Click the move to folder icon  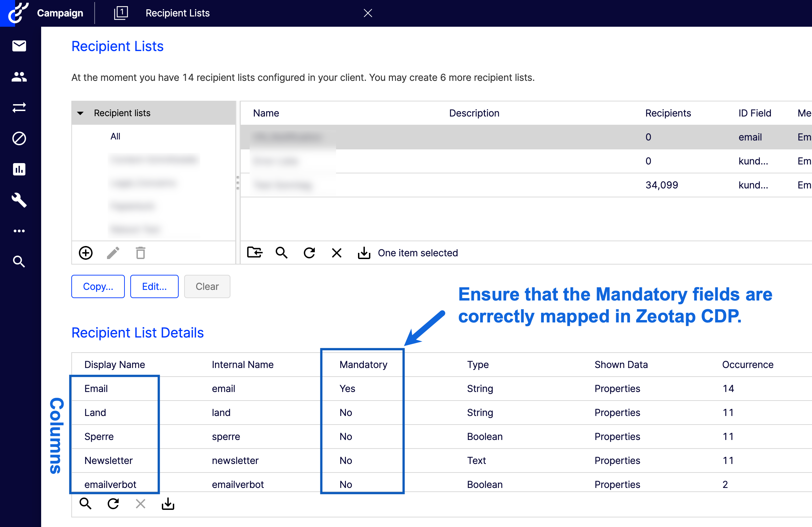point(254,253)
